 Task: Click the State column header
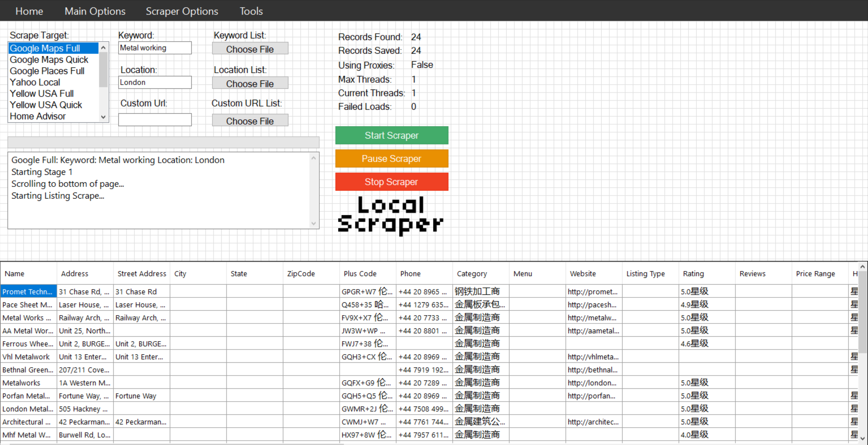255,273
